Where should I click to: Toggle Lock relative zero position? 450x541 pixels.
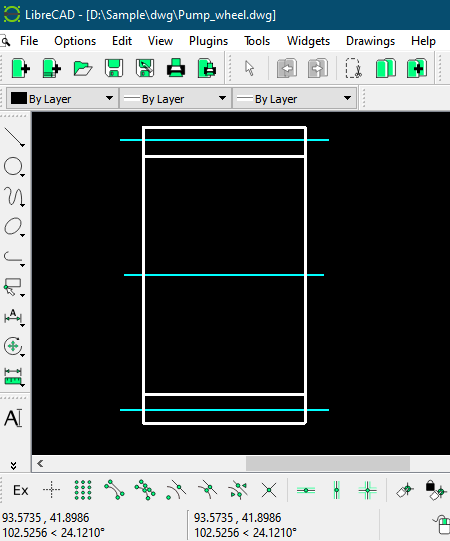click(x=435, y=490)
